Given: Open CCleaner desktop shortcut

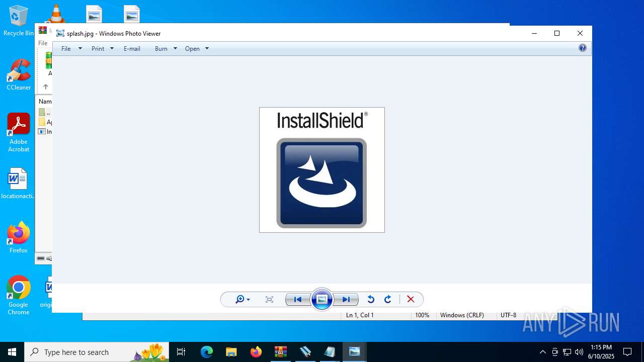Looking at the screenshot, I should (x=19, y=75).
